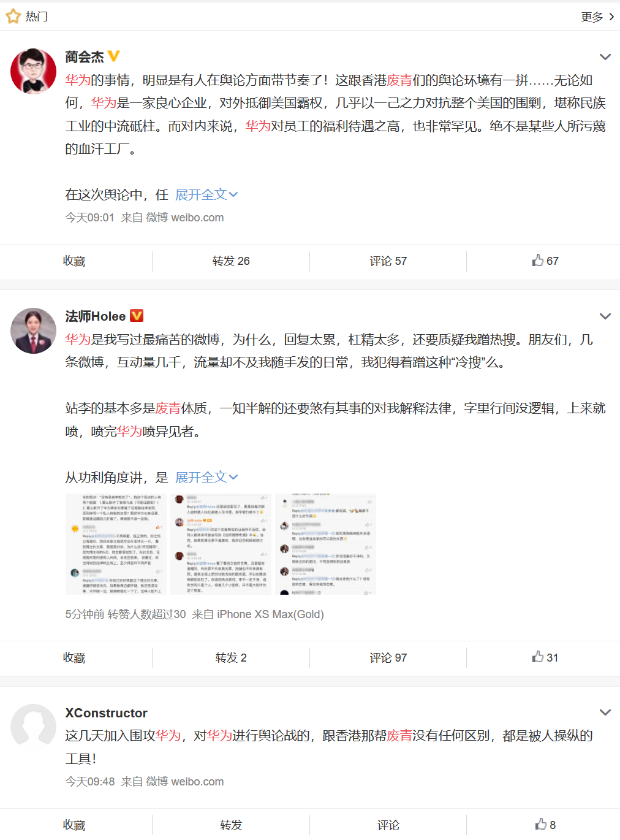Open the second screenshot thumbnail in 法师Holee's post
This screenshot has width=620, height=840.
[x=221, y=544]
